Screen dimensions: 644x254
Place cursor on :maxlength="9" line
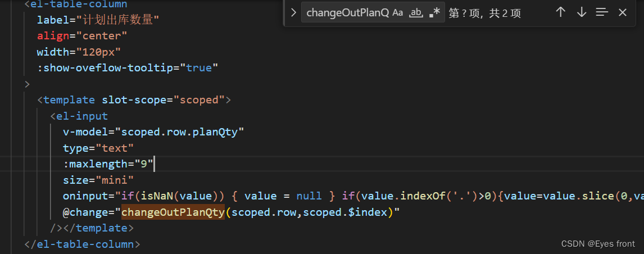coord(108,164)
